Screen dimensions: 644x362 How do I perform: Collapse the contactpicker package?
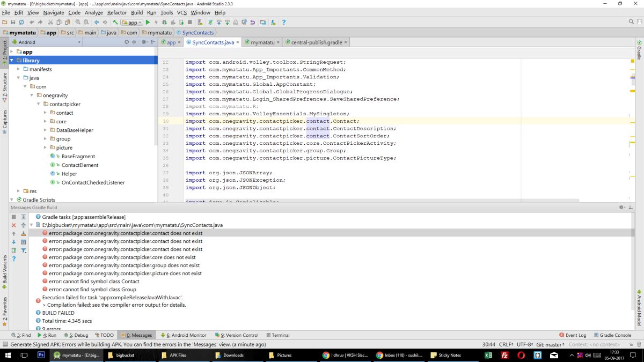[x=38, y=104]
